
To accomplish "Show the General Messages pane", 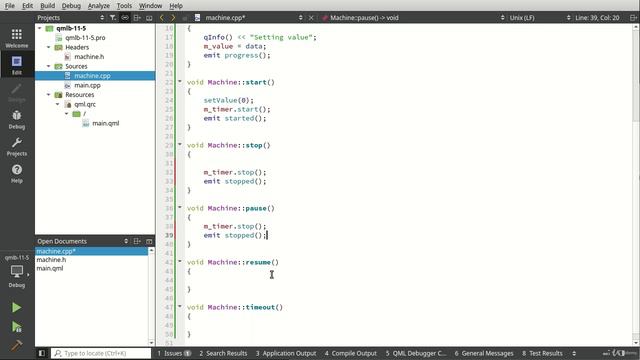I will pos(484,353).
